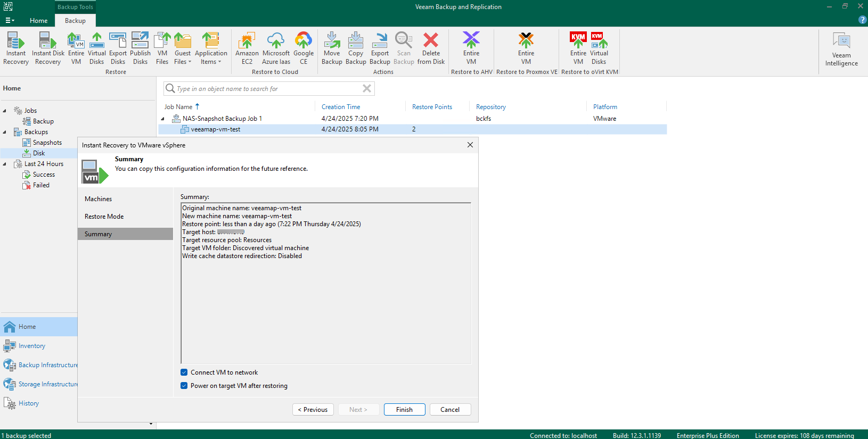Select Disk under Backups
Viewport: 868px width, 439px height.
(x=34, y=153)
